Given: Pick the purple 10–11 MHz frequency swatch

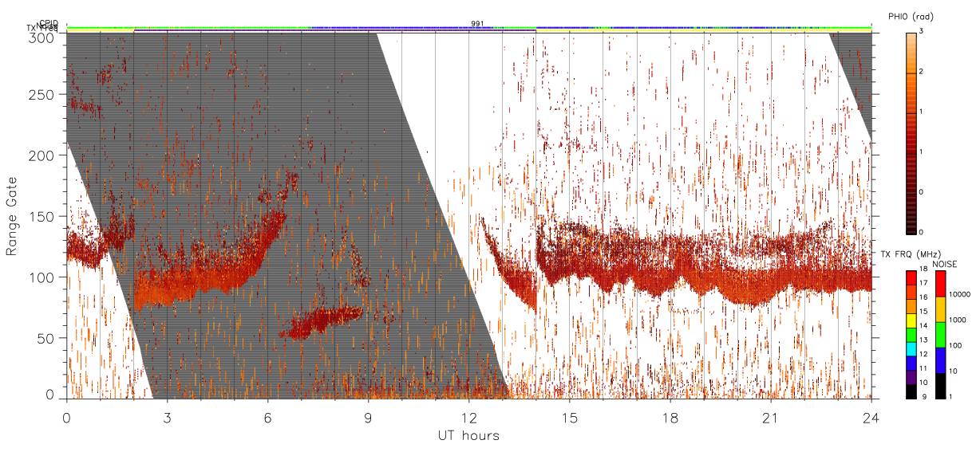Looking at the screenshot, I should 911,377.
